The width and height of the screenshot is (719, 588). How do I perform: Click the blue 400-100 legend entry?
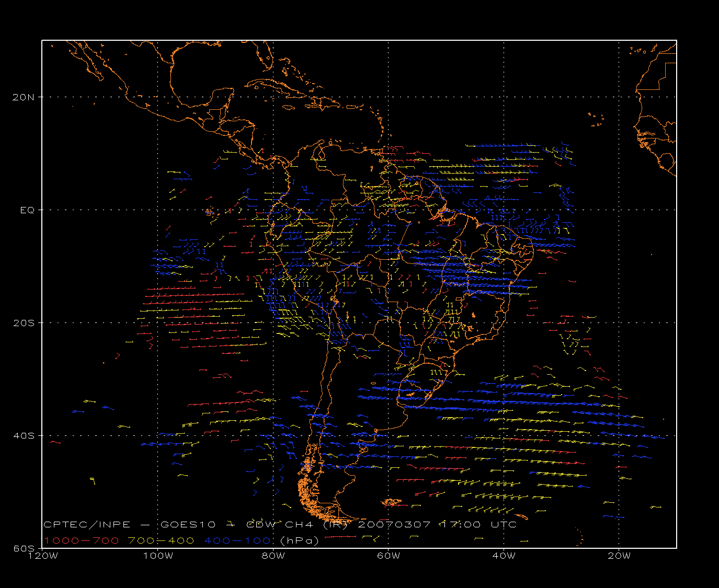pyautogui.click(x=237, y=540)
